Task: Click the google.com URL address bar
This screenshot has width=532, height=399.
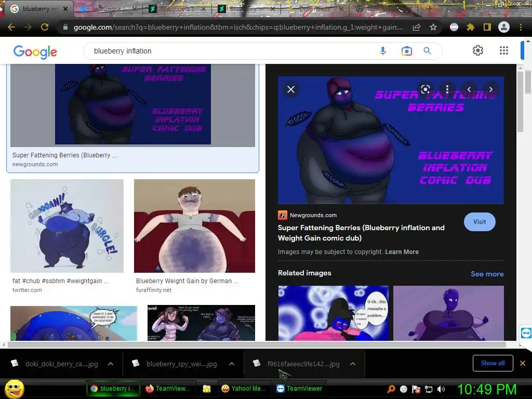Action: [238, 27]
